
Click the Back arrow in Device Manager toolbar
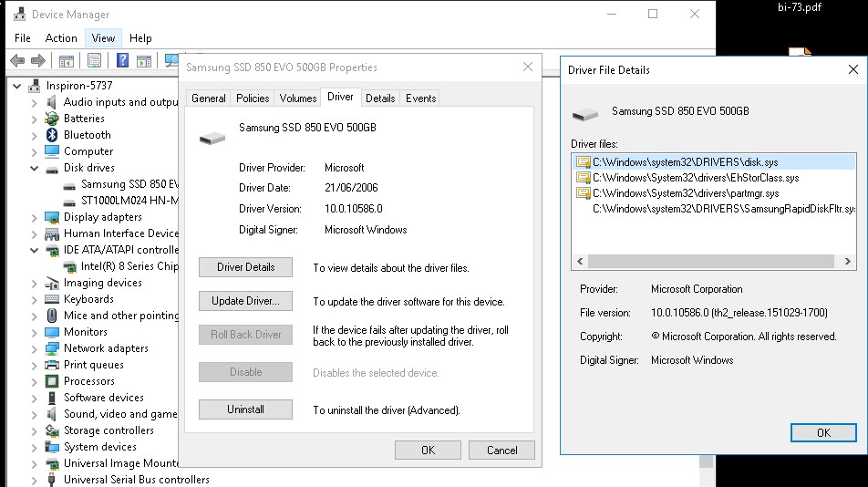pyautogui.click(x=17, y=60)
